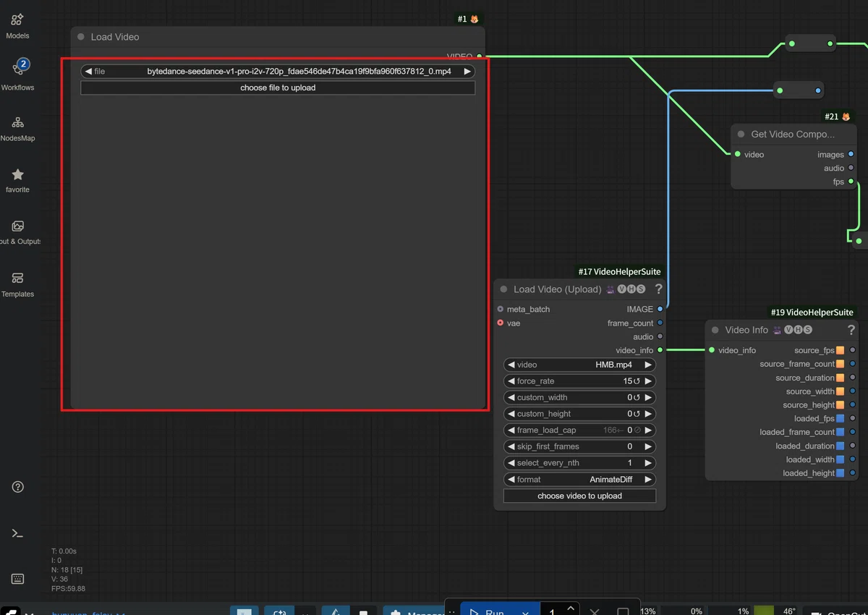Click the fps output socket on Get Video Components
The image size is (868, 615).
pos(851,182)
